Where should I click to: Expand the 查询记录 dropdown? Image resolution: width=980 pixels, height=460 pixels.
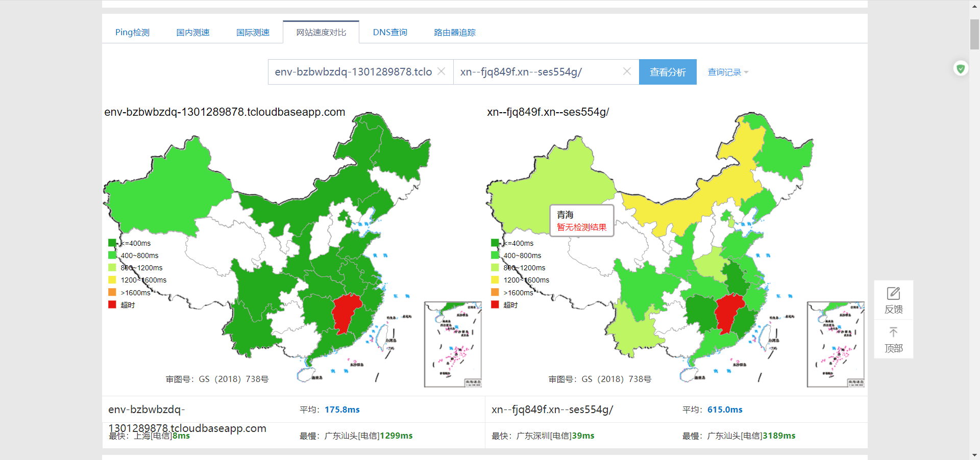coord(728,72)
